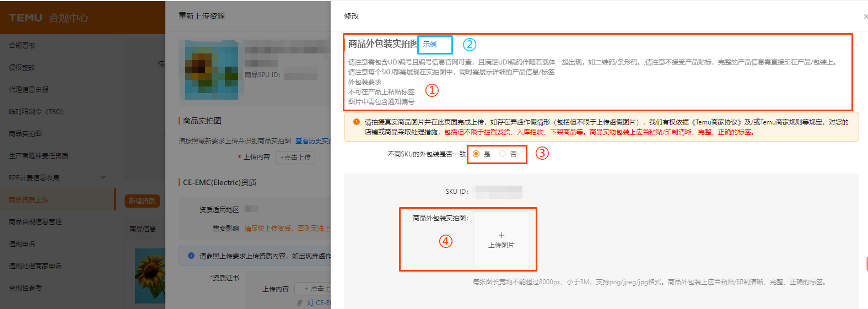This screenshot has height=309, width=868.
Task: Open 违规申诉 from the sidebar
Action: tap(22, 244)
